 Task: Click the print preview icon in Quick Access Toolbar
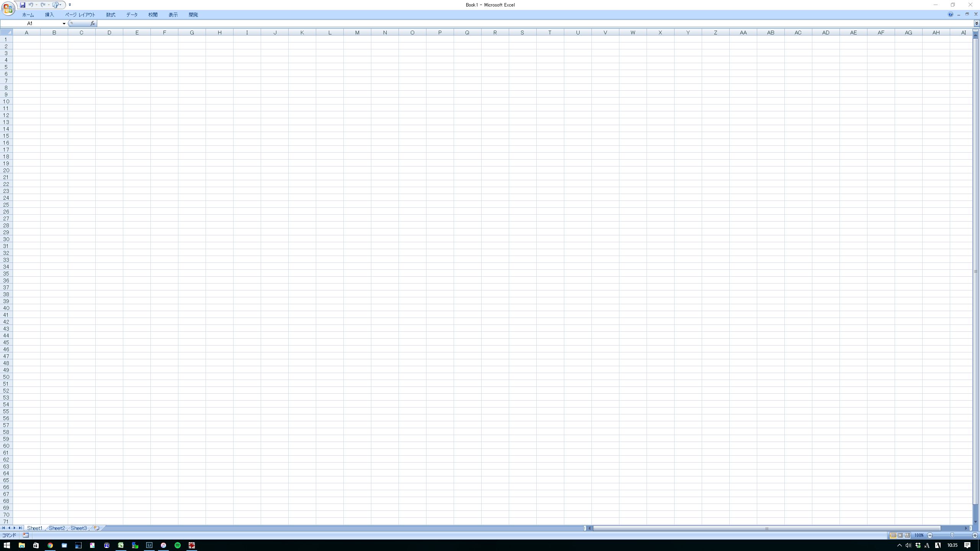55,5
